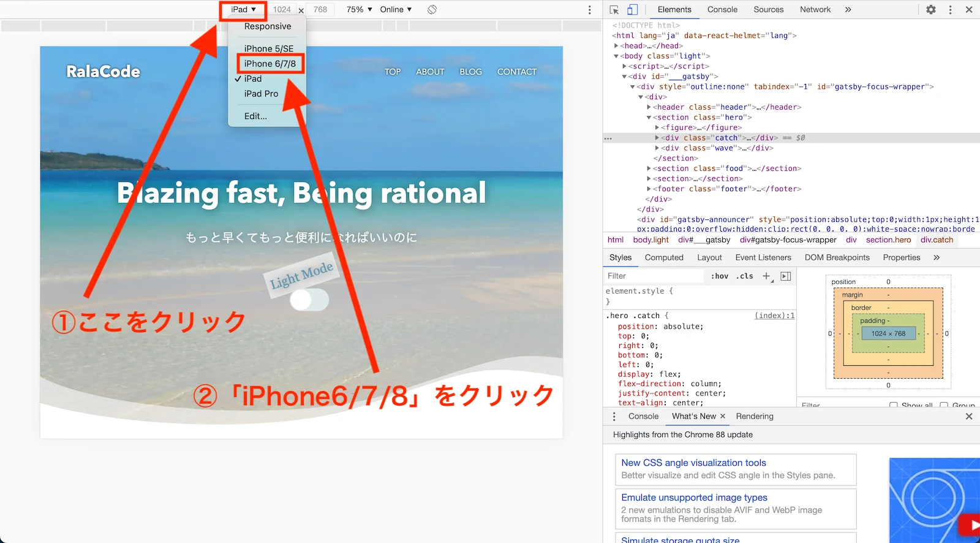Open the Rendering drawer tab
This screenshot has height=543, width=980.
pyautogui.click(x=755, y=416)
